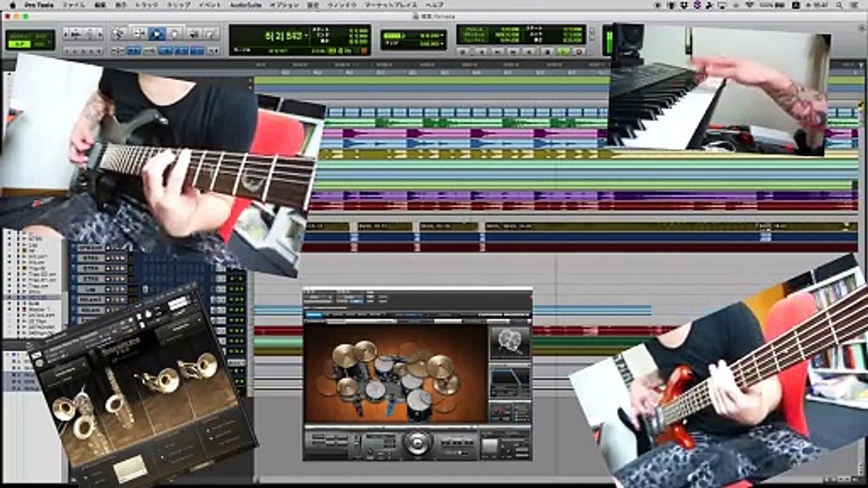Select the Grabber hand tool
Image resolution: width=868 pixels, height=488 pixels.
[x=175, y=33]
